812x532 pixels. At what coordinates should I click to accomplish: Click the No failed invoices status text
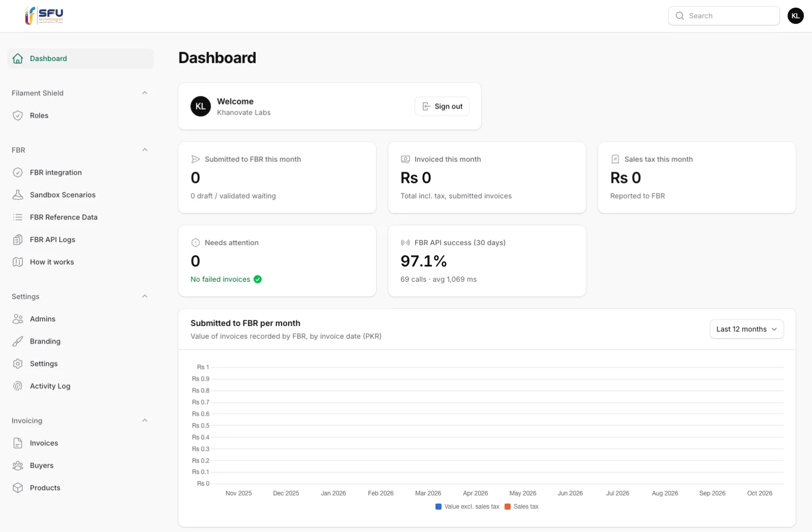pos(220,279)
